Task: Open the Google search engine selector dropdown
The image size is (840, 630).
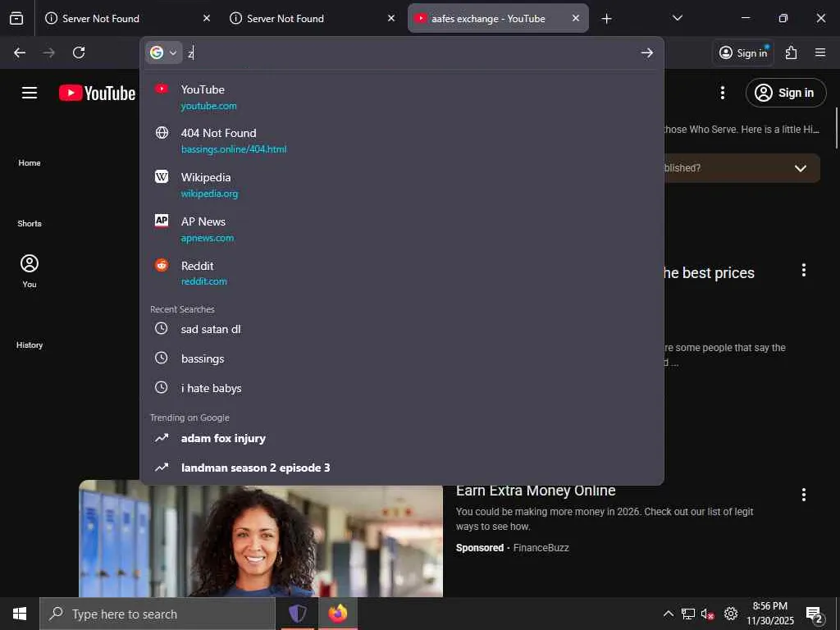Action: [164, 52]
